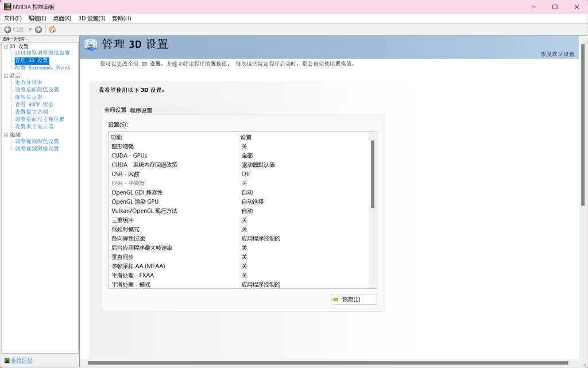This screenshot has width=588, height=368.
Task: Select the 平滑处理 - FXAA row
Action: pos(238,276)
